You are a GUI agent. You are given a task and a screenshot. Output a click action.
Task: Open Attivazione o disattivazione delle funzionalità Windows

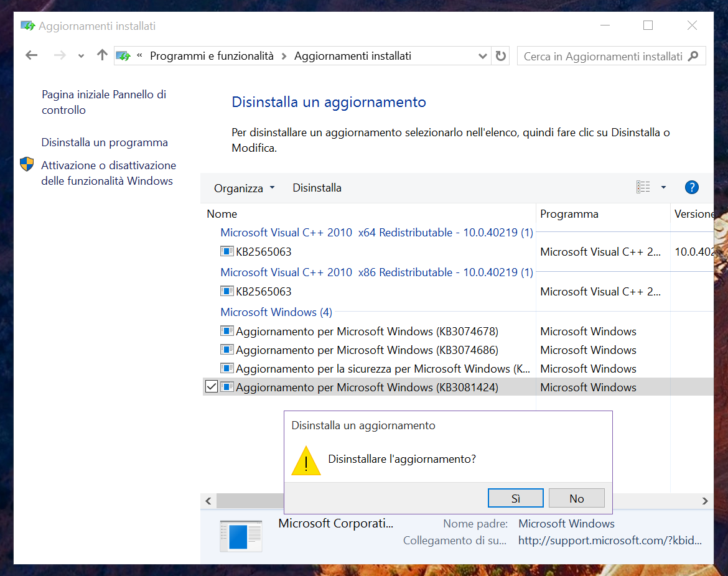[109, 173]
